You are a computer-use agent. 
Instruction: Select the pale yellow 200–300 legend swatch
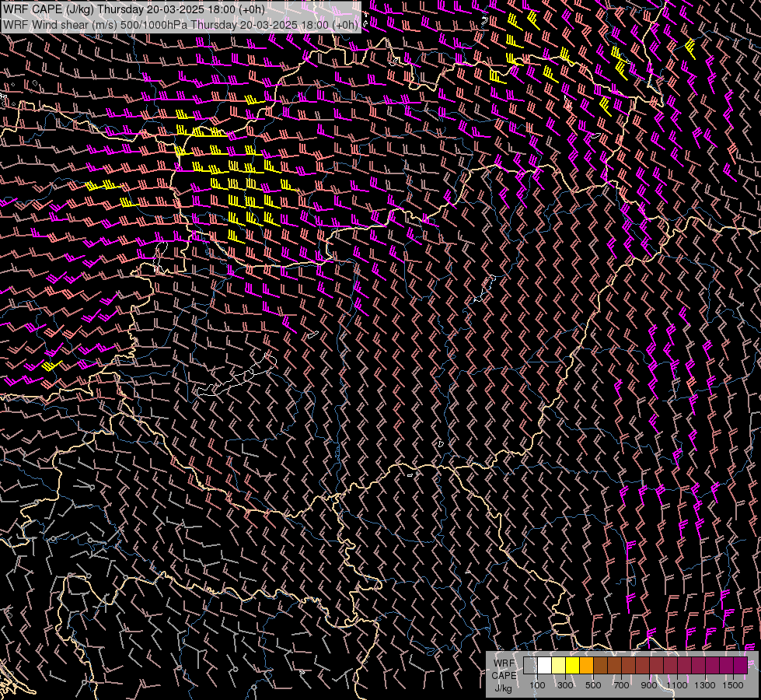pos(559,665)
